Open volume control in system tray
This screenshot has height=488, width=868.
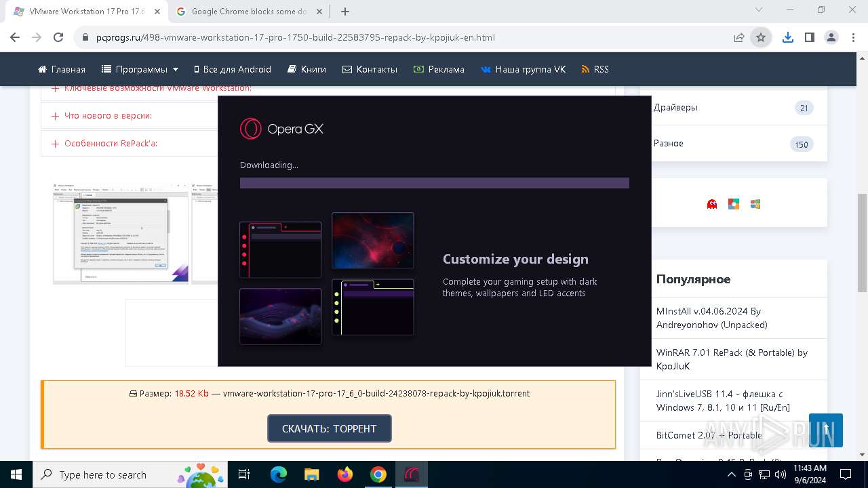[x=780, y=474]
